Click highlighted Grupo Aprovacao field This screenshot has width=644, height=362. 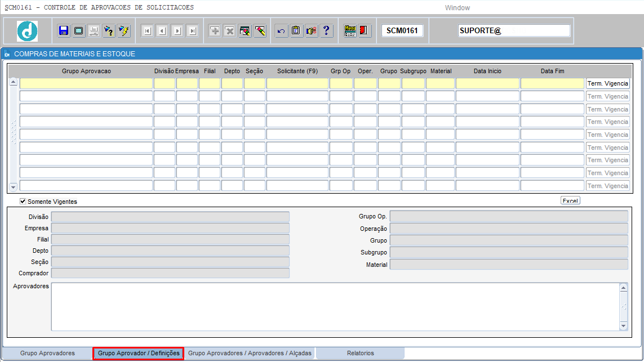[x=86, y=84]
